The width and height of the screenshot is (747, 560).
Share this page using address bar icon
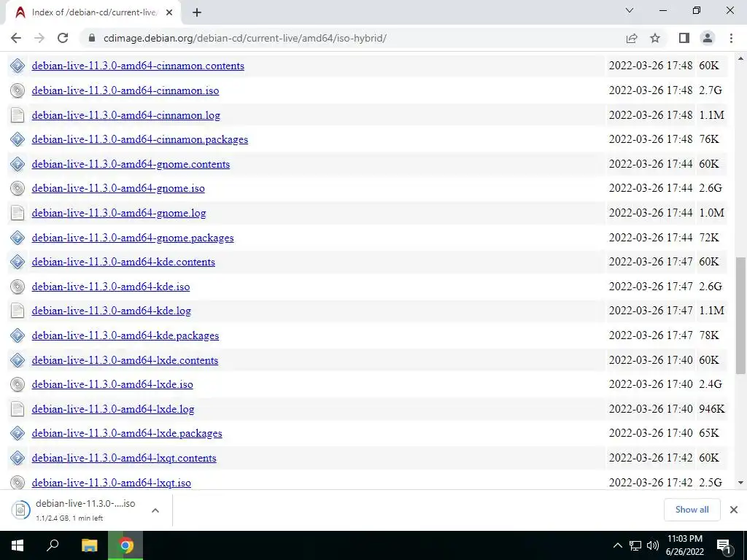(x=632, y=38)
